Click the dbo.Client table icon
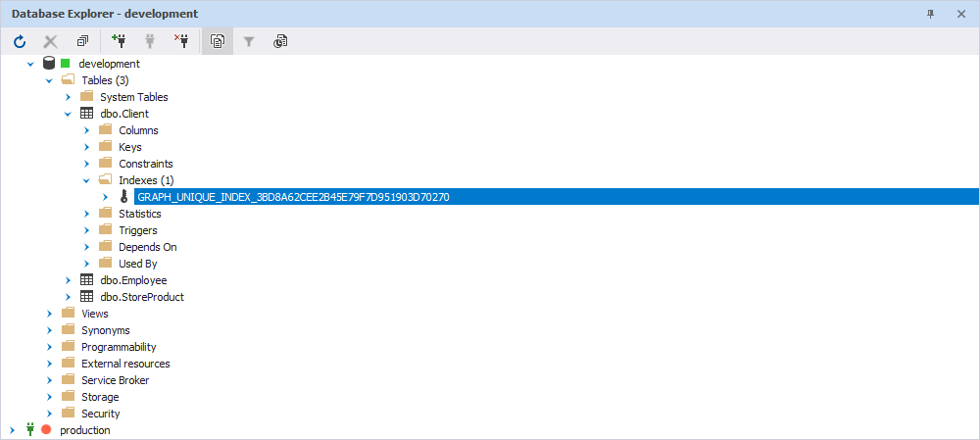Image resolution: width=980 pixels, height=440 pixels. click(x=87, y=114)
